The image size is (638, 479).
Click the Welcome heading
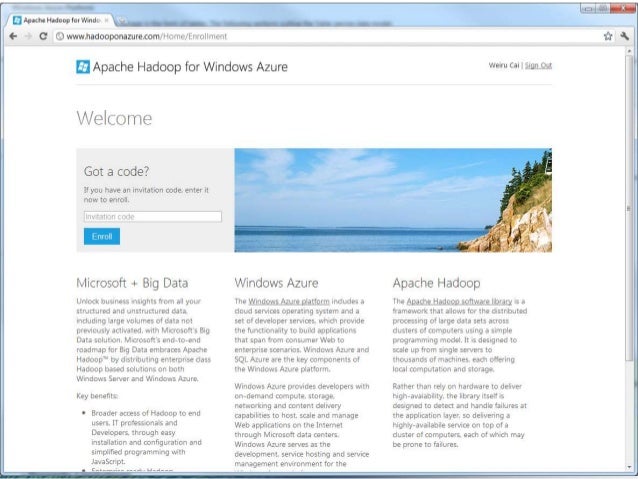(114, 118)
